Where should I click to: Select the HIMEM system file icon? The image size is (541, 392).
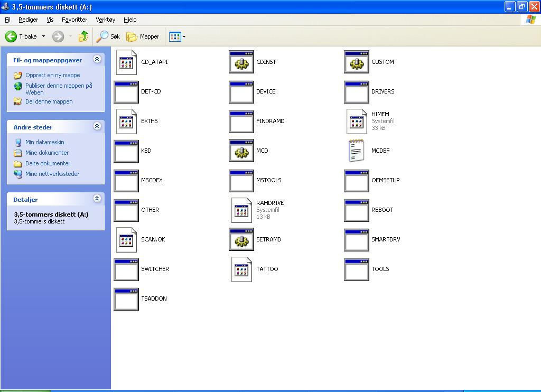357,122
